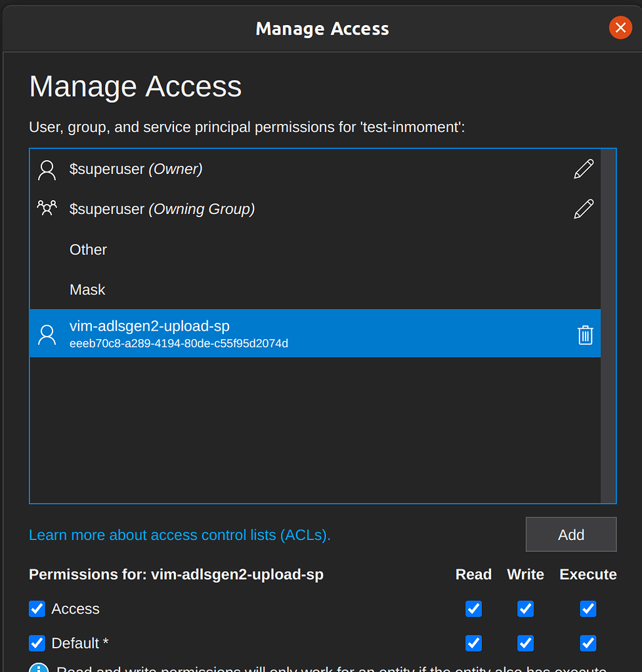The height and width of the screenshot is (672, 642).
Task: Edit the $superuser Owning Group entry
Action: click(584, 208)
